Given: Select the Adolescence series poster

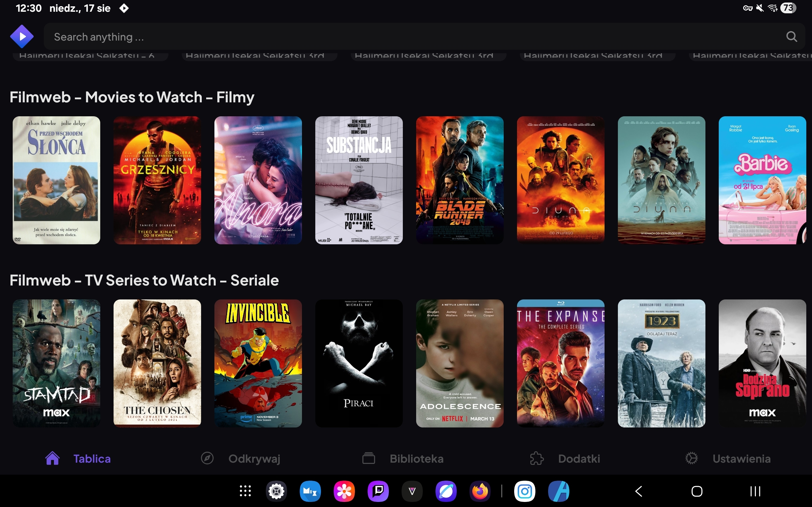Looking at the screenshot, I should [x=460, y=363].
